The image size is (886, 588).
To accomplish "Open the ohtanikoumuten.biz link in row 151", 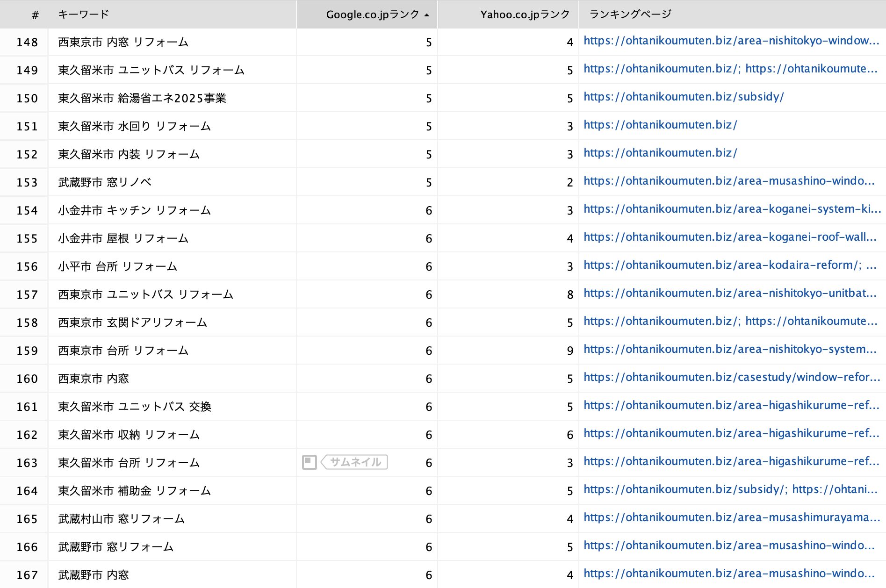I will [x=660, y=125].
